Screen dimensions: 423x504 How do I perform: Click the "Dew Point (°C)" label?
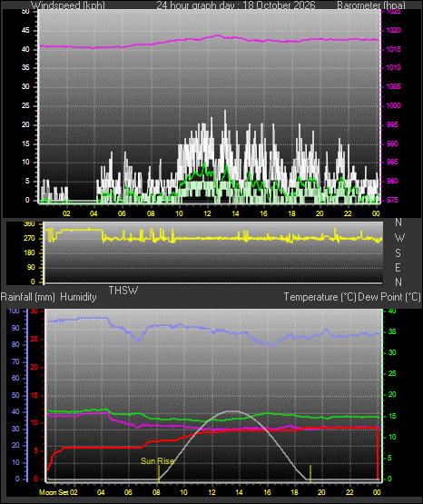click(x=389, y=297)
